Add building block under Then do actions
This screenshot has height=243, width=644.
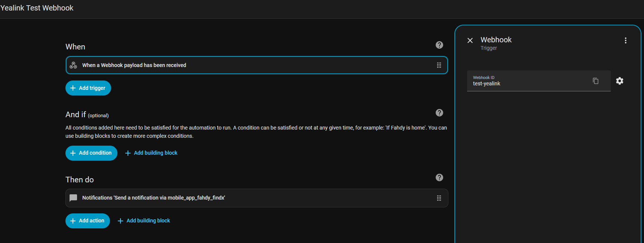(x=144, y=221)
